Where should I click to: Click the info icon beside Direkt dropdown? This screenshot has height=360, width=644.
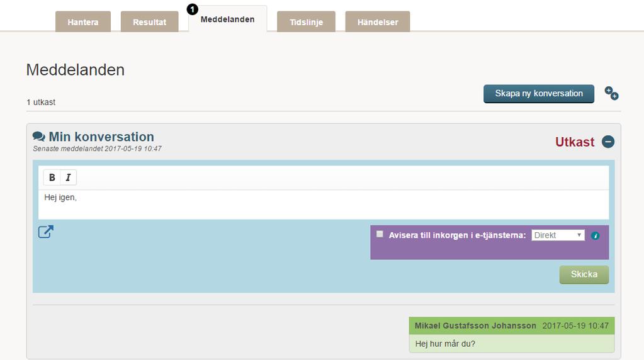click(x=595, y=235)
